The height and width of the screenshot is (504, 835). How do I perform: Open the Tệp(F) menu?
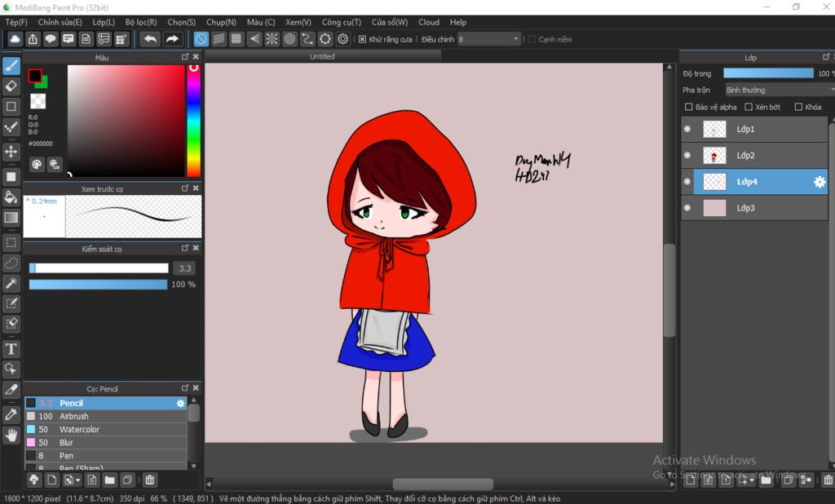(x=16, y=22)
